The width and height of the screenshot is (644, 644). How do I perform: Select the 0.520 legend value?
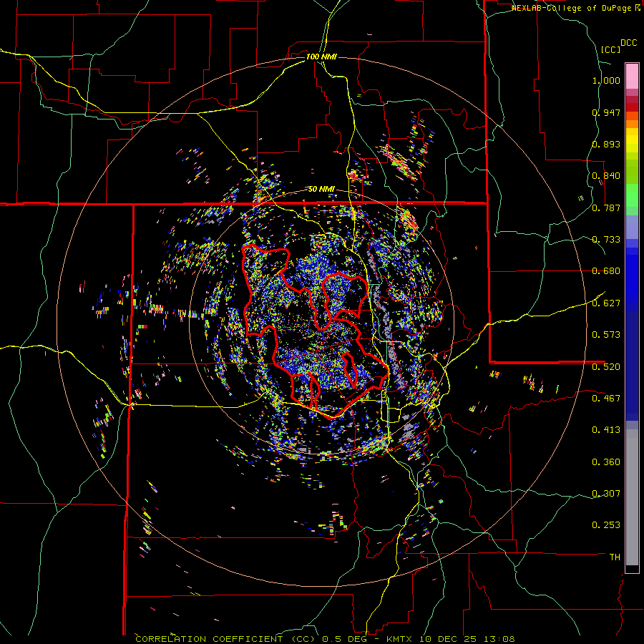[606, 366]
